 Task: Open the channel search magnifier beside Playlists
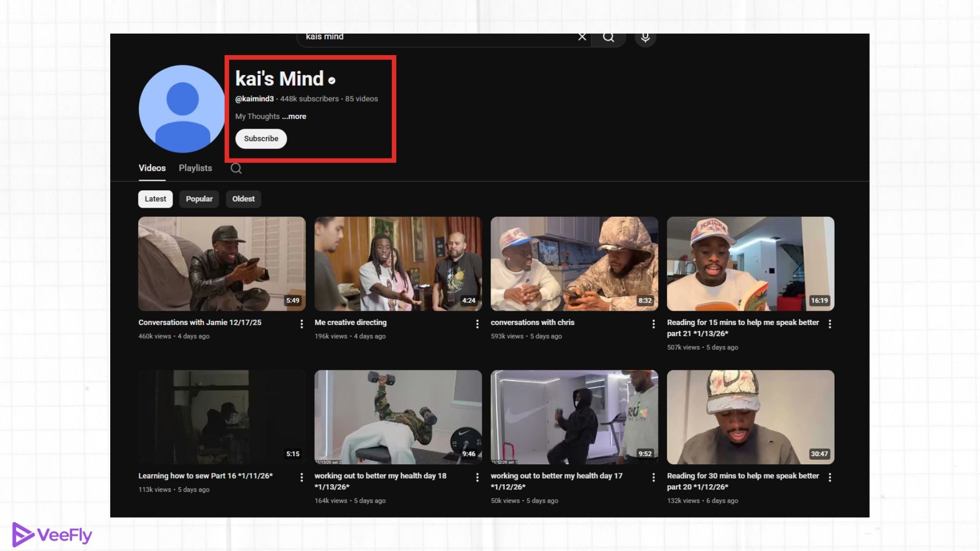236,168
